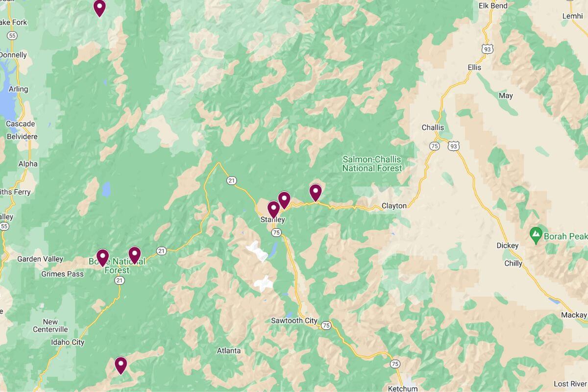Select the Challis town label

click(x=433, y=128)
